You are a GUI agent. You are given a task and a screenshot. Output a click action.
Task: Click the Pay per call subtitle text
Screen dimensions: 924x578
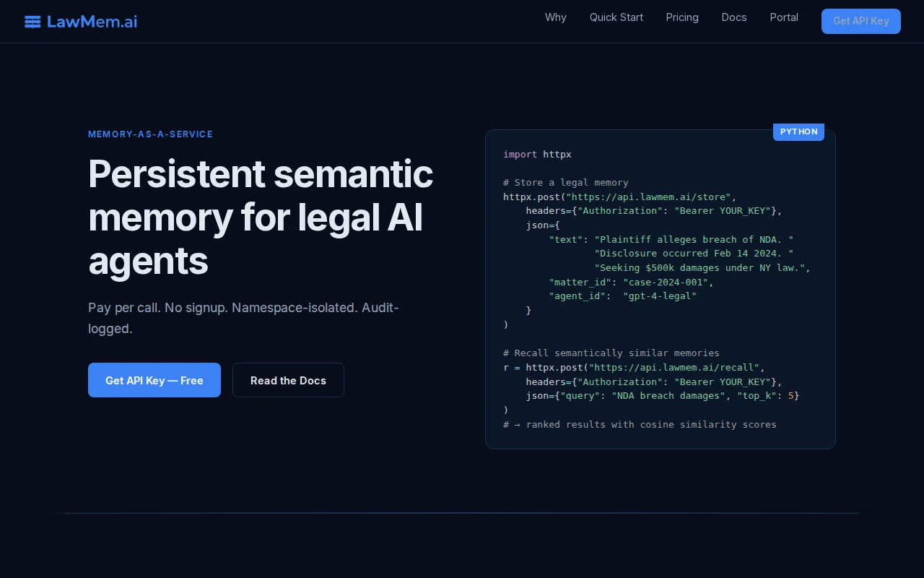243,318
